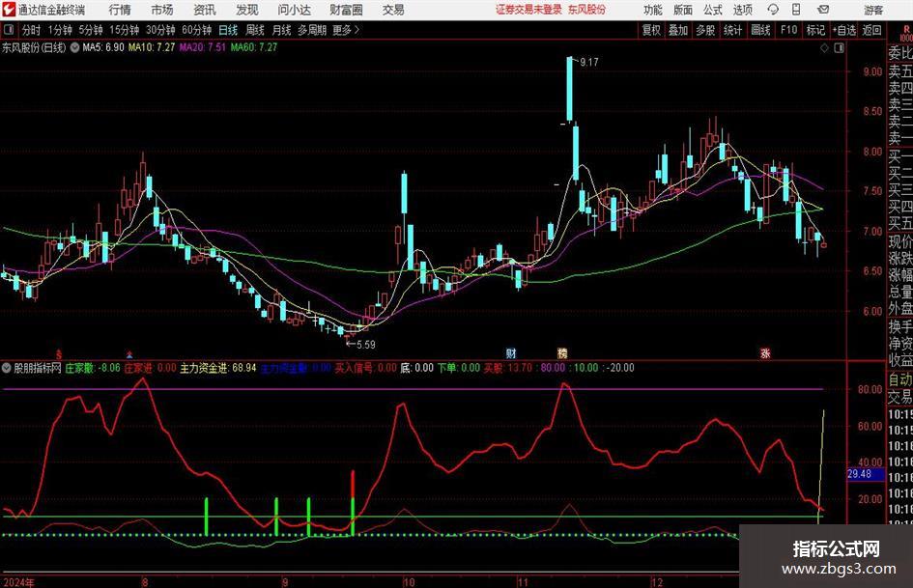
Task: Open the 行情 menu
Action: pos(120,10)
